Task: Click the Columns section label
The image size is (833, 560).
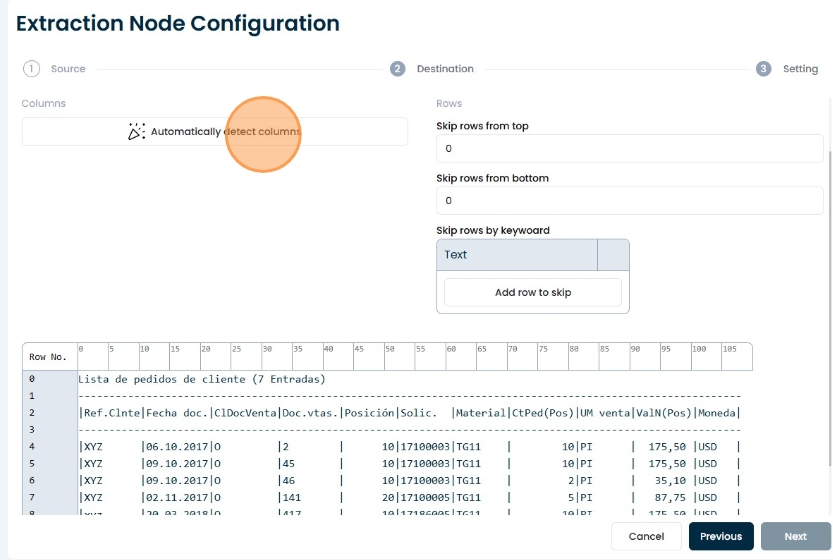Action: pos(44,103)
